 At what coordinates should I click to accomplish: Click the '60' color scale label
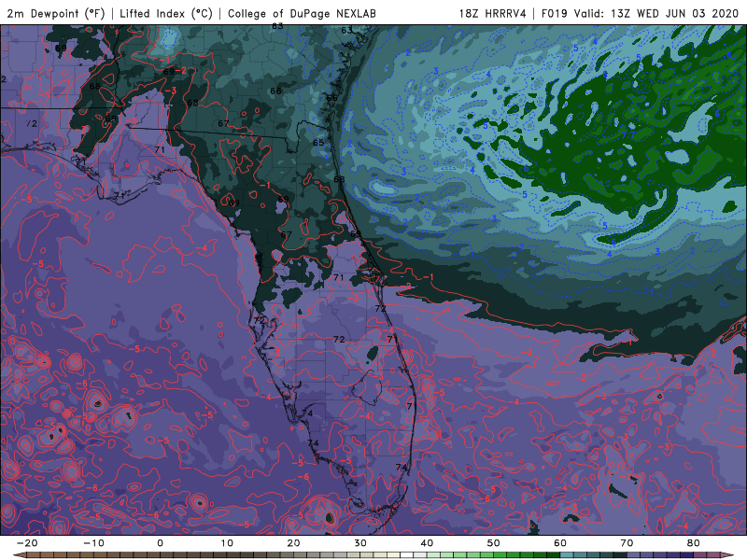[560, 543]
